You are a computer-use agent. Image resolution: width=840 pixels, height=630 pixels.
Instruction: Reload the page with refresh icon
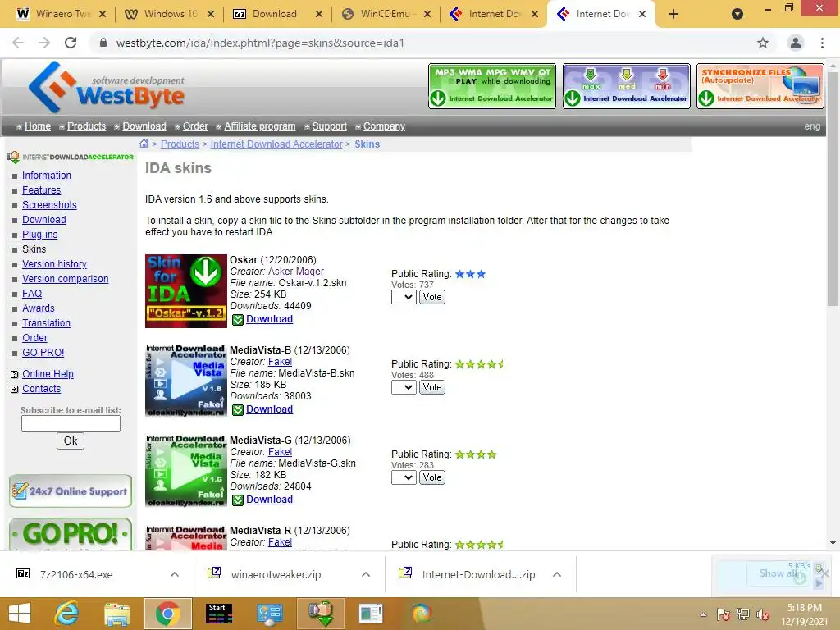71,43
